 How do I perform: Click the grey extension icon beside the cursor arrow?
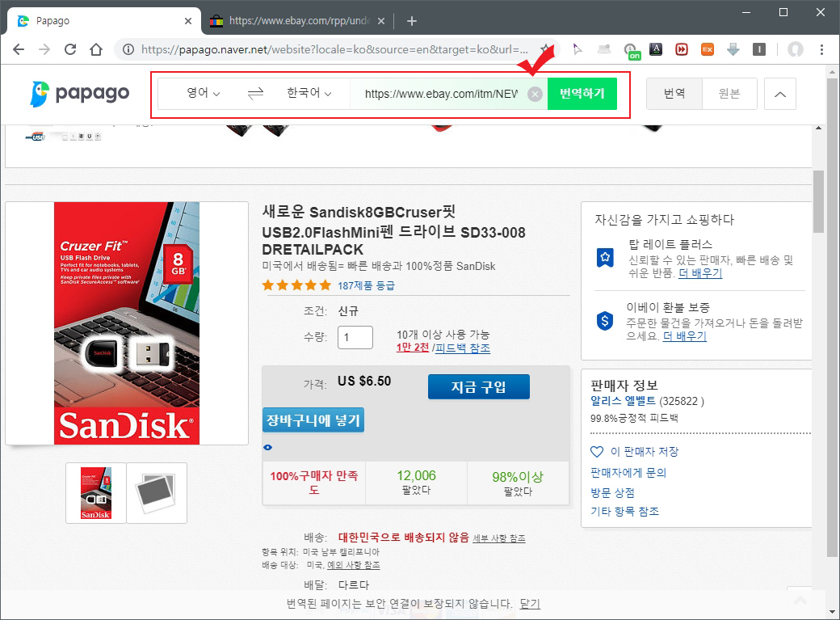(x=604, y=49)
